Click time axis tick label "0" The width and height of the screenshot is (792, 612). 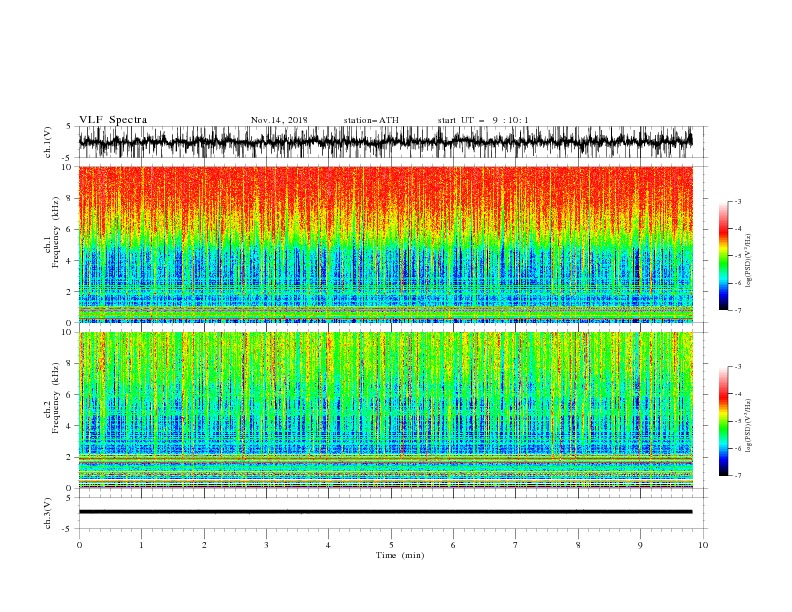(x=79, y=545)
